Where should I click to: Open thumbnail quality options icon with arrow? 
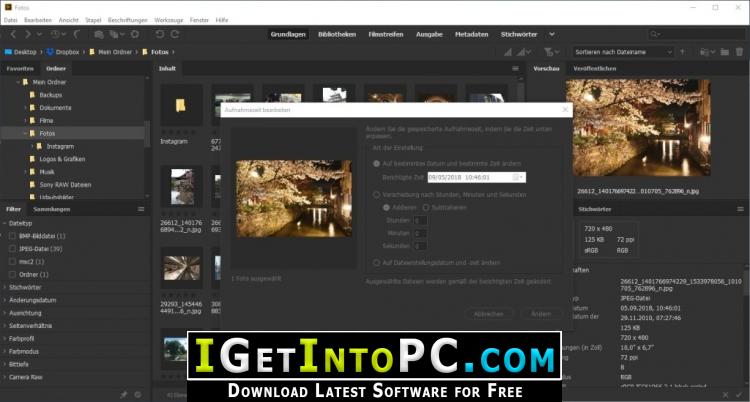pyautogui.click(x=523, y=52)
